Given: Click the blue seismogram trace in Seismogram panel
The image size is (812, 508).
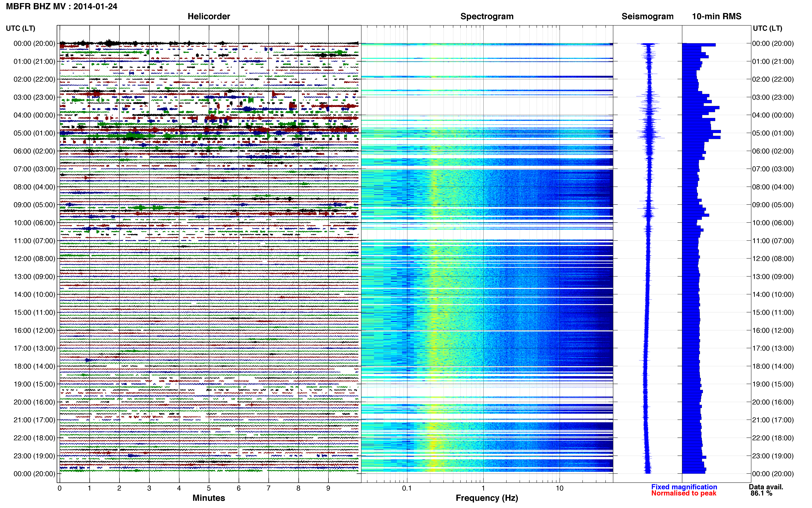Looking at the screenshot, I should [649, 259].
